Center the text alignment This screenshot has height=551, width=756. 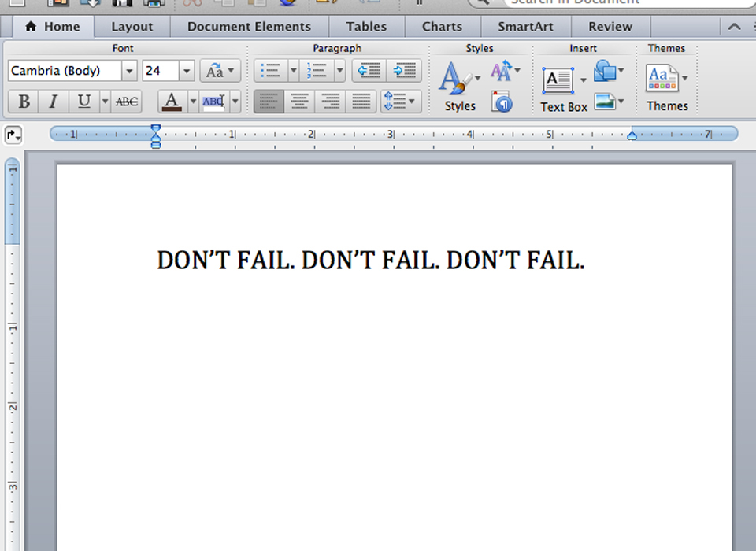[299, 102]
